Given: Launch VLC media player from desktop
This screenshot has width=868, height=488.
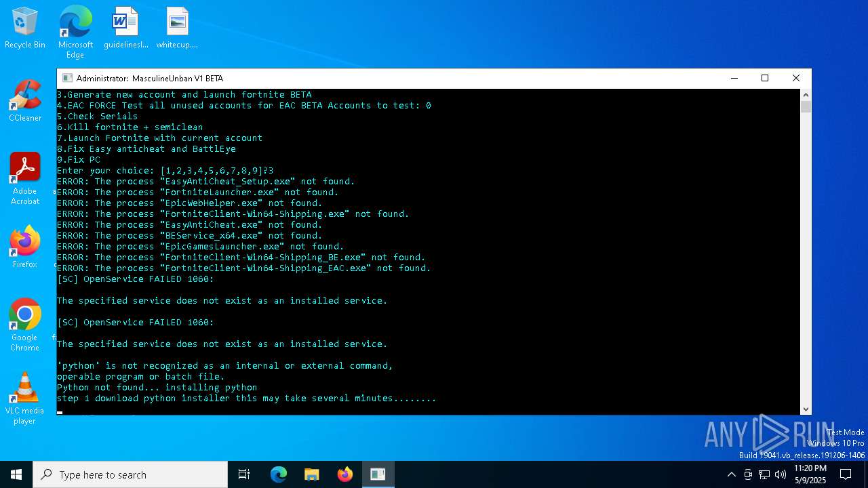Looking at the screenshot, I should pos(25,399).
